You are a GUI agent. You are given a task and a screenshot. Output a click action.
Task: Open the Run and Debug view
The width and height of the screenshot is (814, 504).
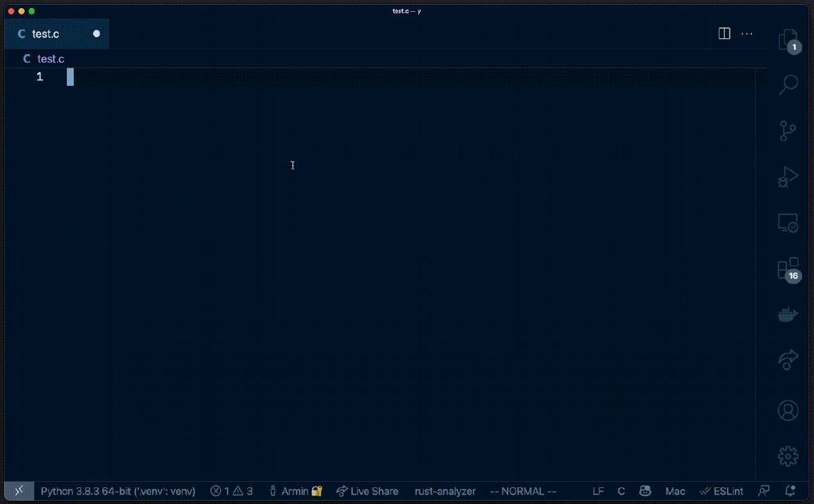pyautogui.click(x=788, y=176)
